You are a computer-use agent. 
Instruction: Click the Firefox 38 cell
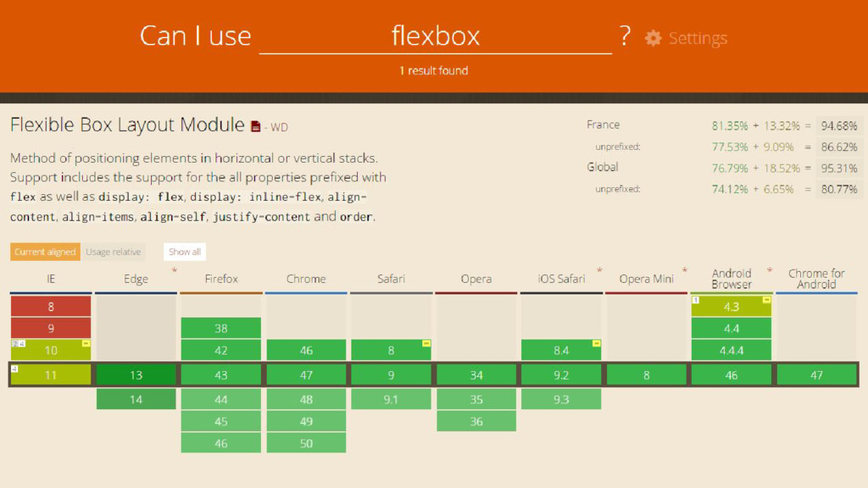221,328
